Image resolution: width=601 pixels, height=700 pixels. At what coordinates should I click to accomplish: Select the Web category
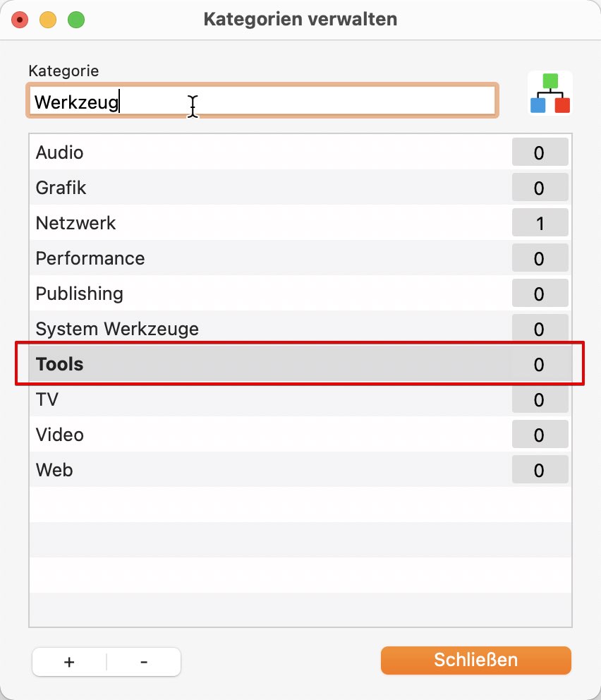(x=300, y=470)
